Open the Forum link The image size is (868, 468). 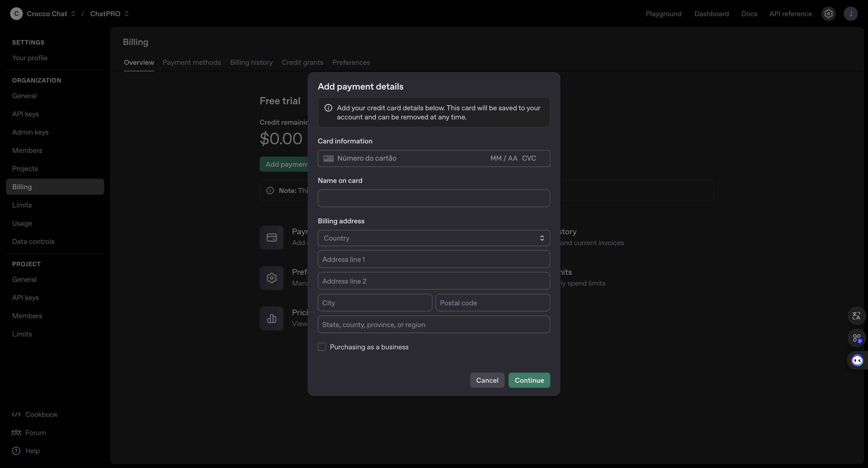coord(29,433)
